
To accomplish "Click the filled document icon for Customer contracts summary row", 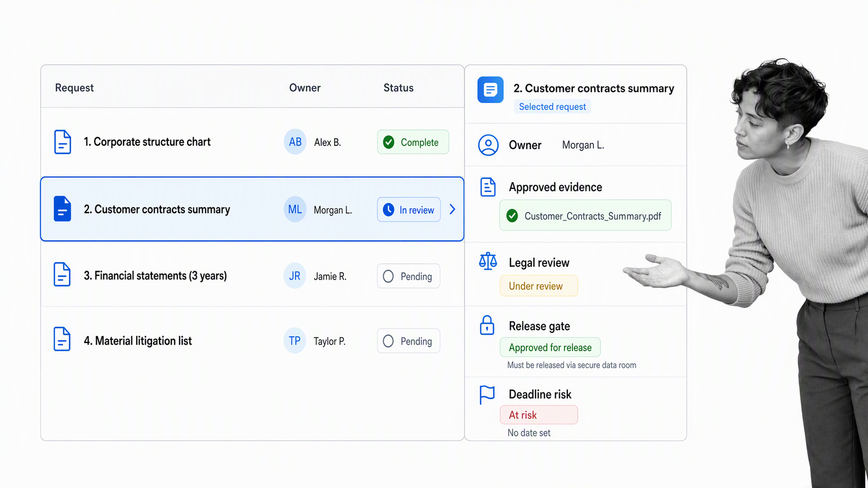I will [62, 209].
